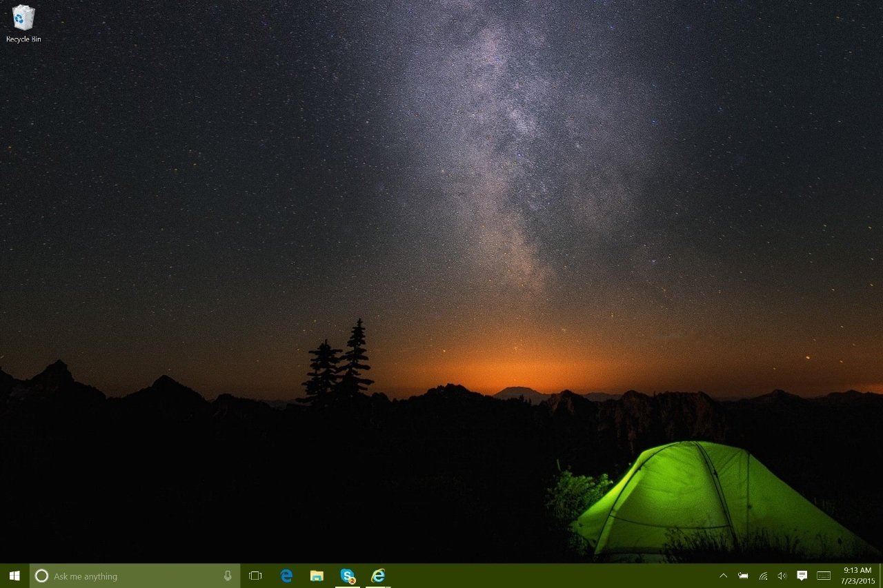Open the Action Center notifications
The width and height of the screenshot is (883, 588).
(802, 576)
